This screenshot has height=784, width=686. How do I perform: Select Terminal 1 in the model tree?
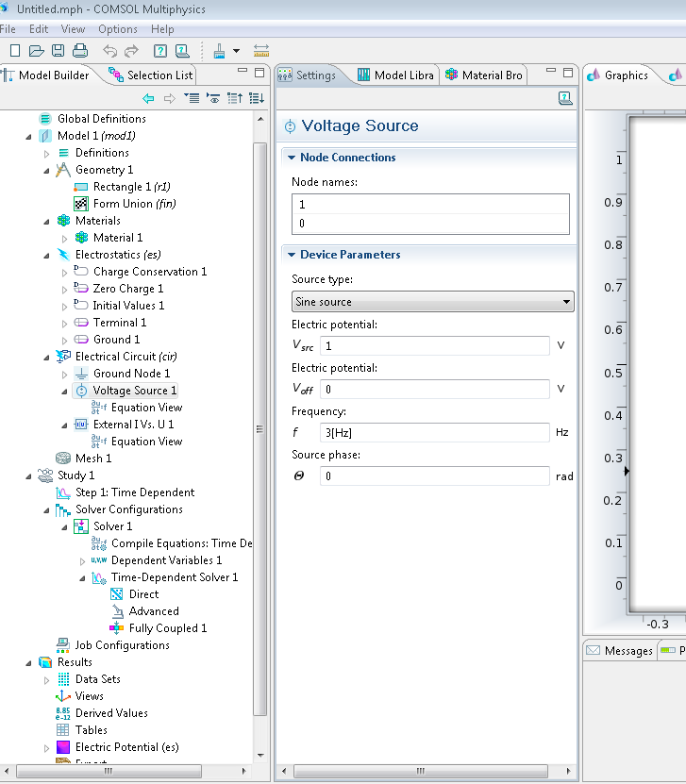pyautogui.click(x=119, y=323)
